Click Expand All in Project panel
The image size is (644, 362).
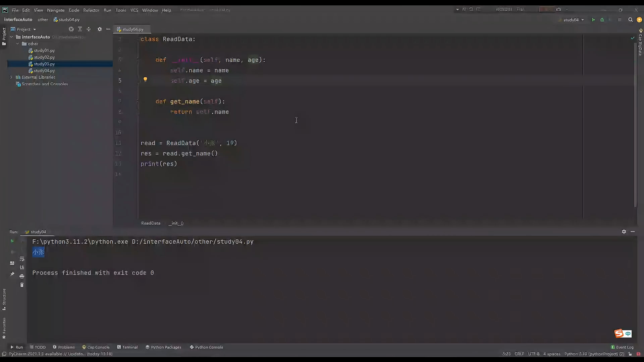click(80, 29)
